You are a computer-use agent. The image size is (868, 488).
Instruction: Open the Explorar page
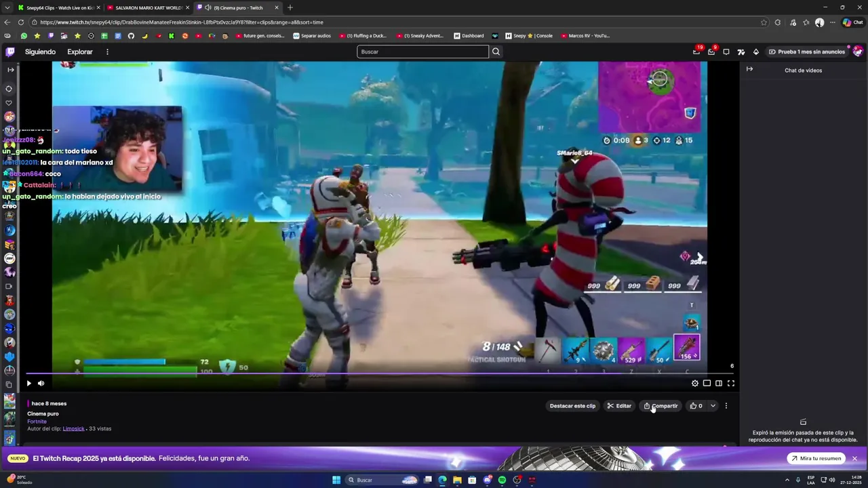click(80, 52)
